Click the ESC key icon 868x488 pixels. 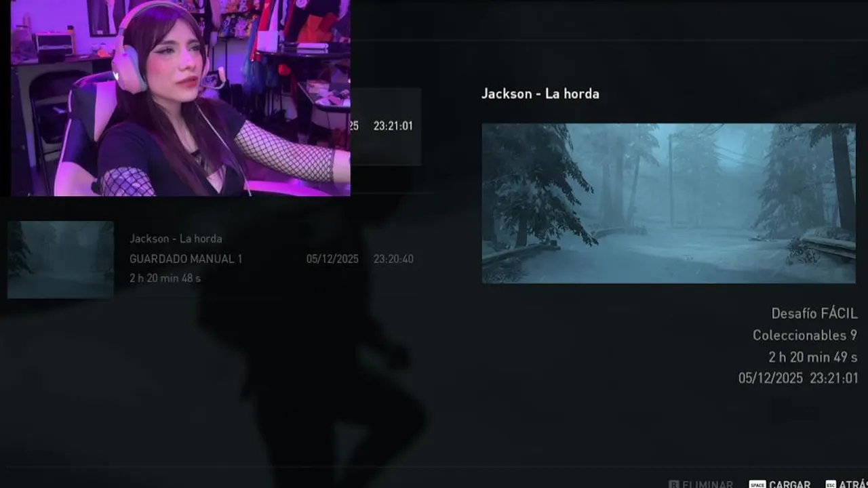pos(831,484)
